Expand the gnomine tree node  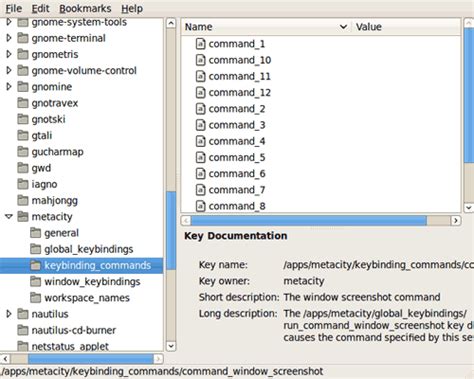pyautogui.click(x=9, y=87)
